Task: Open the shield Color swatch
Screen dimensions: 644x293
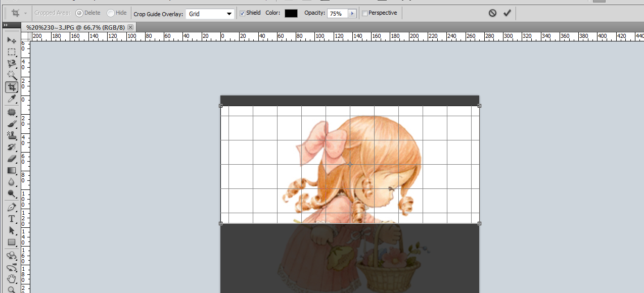Action: point(291,13)
